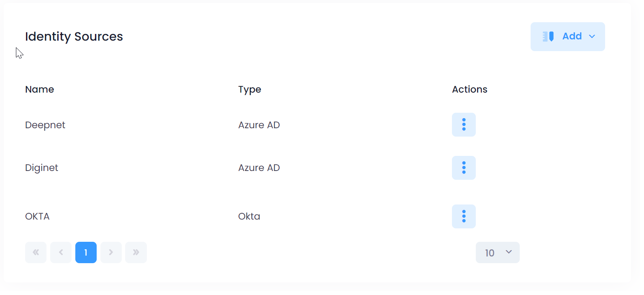Screen dimensions: 644x295
Task: Open the actions menu for Deepnet
Action: [x=464, y=124]
